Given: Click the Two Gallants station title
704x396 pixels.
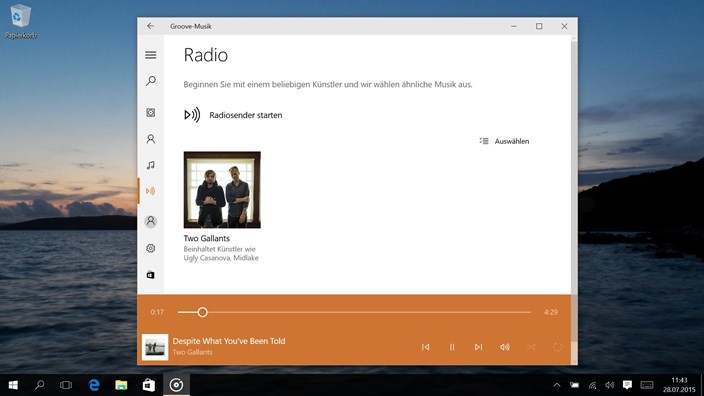Looking at the screenshot, I should point(207,238).
